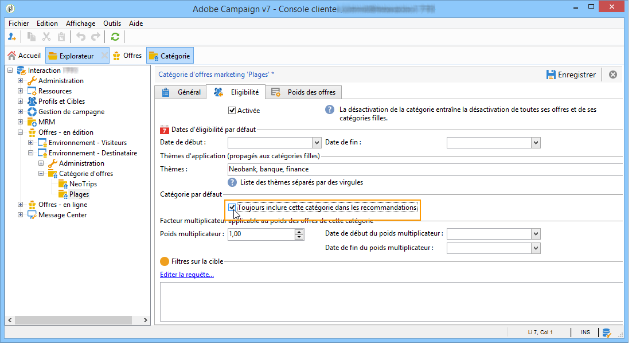The width and height of the screenshot is (644, 356).
Task: Click the floppy disk Enregistrer icon
Action: (x=551, y=75)
